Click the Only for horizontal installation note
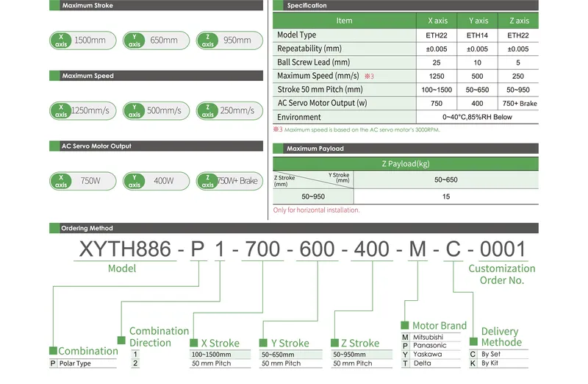Viewport: 588px width, 384px height. (316, 210)
